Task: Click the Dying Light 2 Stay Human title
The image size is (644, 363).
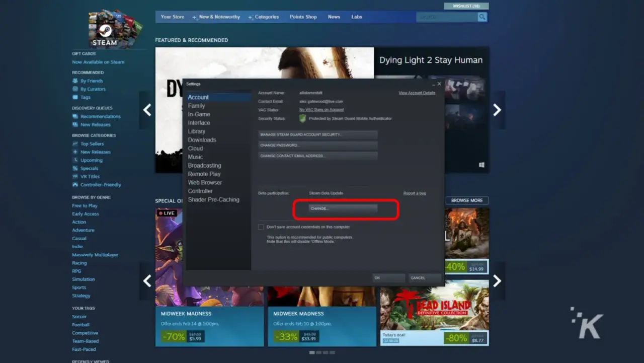Action: pos(431,60)
